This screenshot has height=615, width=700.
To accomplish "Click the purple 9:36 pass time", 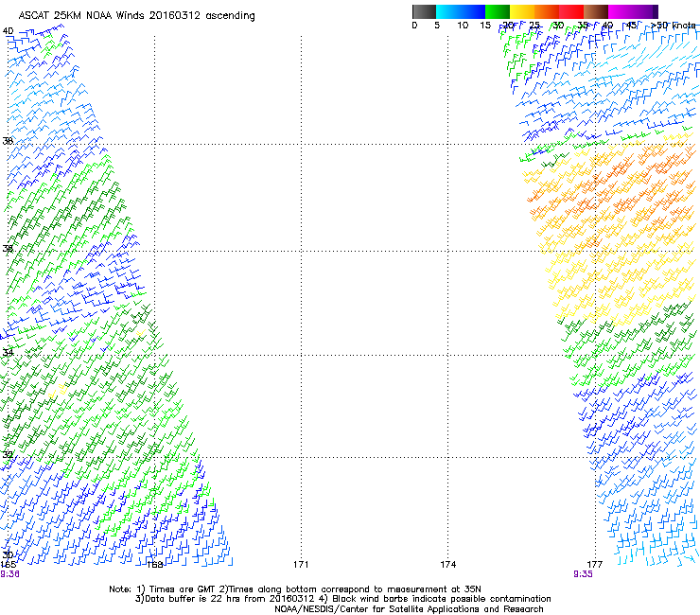I will click(9, 574).
